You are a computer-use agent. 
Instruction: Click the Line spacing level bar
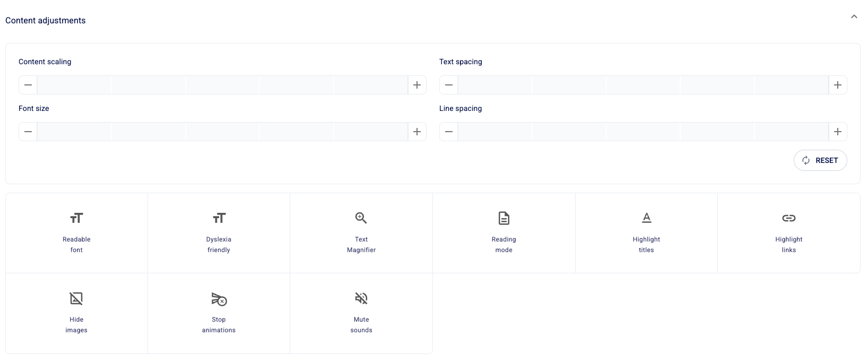(643, 132)
